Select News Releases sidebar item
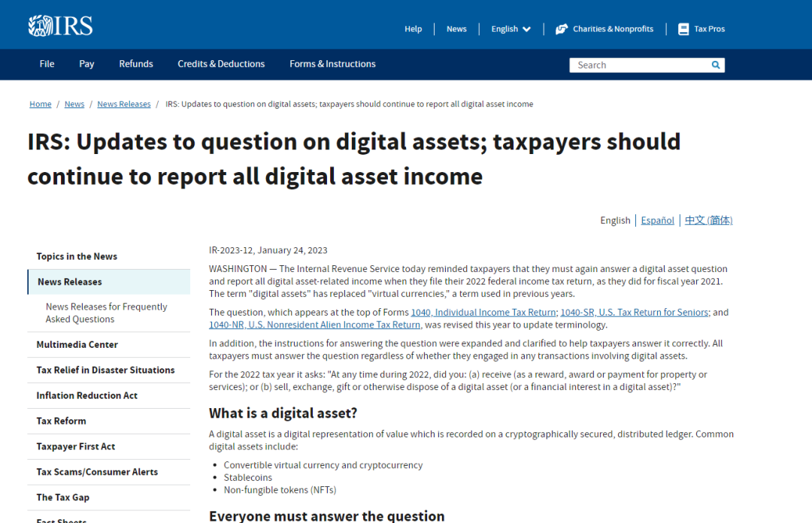The width and height of the screenshot is (812, 523). pos(109,282)
